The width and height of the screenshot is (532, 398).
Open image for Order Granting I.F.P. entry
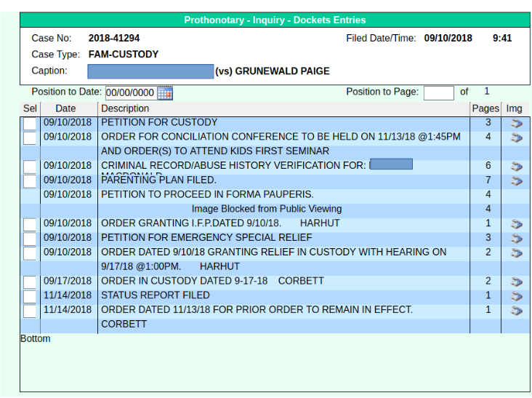coord(516,224)
